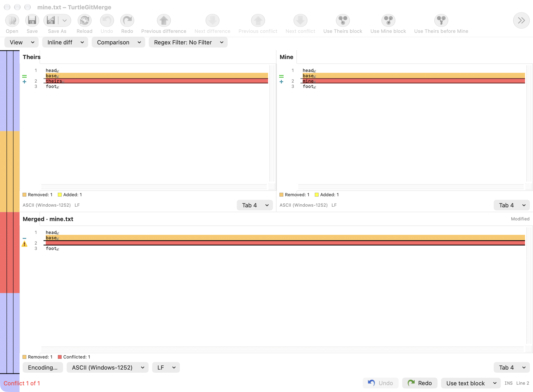This screenshot has height=392, width=533.
Task: Click the red conflict region in locator bar
Action: (x=10, y=252)
